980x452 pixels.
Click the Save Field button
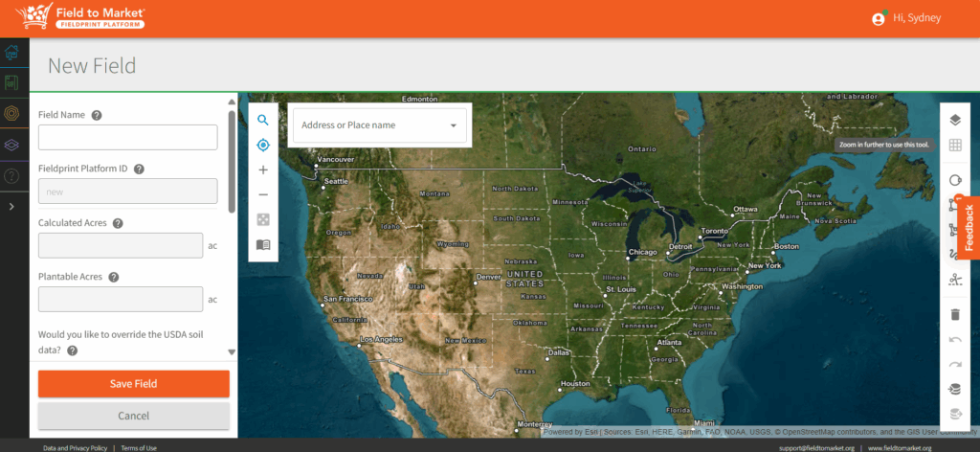click(x=134, y=384)
